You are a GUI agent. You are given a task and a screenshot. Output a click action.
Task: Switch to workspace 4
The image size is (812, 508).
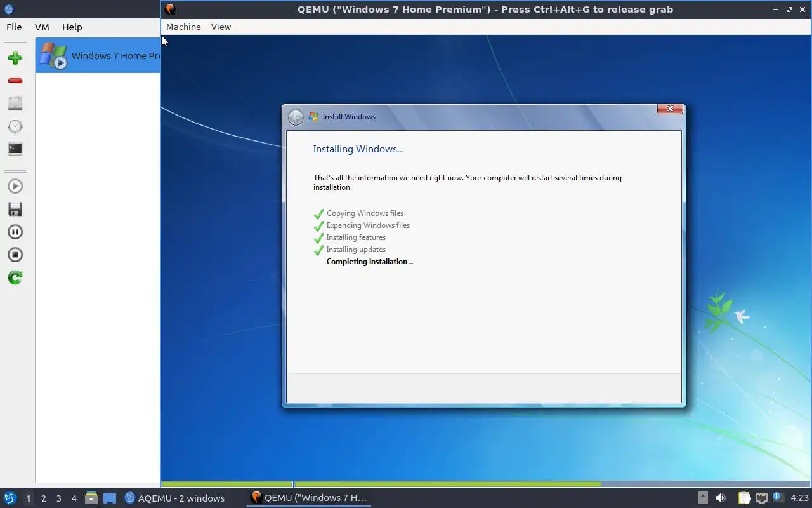click(x=74, y=498)
